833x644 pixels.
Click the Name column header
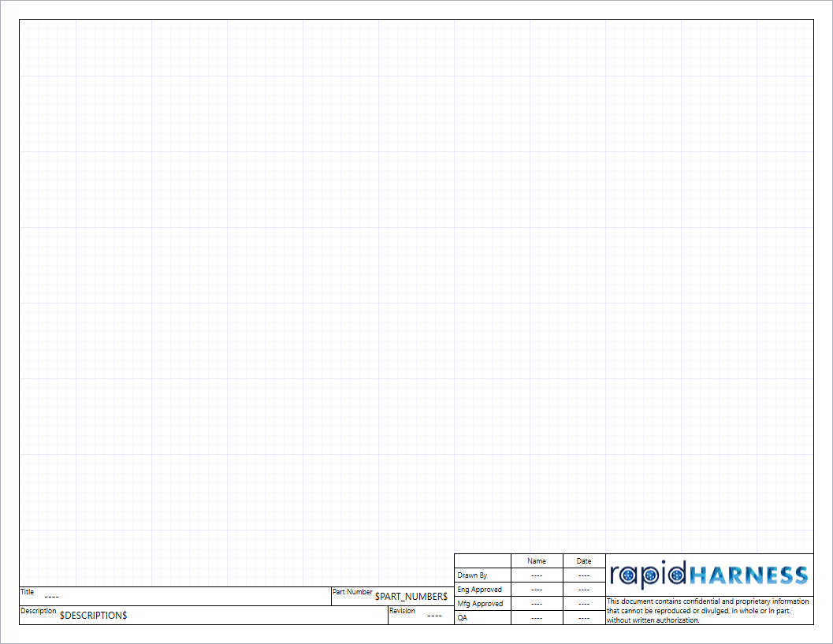537,561
